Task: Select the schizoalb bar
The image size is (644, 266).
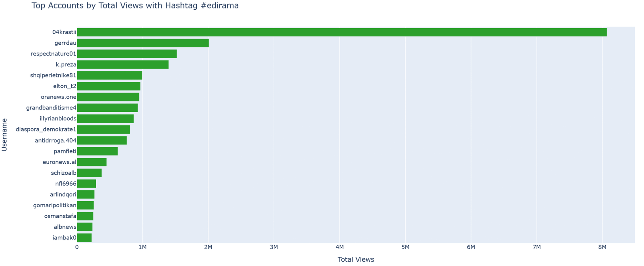Action: coord(89,173)
